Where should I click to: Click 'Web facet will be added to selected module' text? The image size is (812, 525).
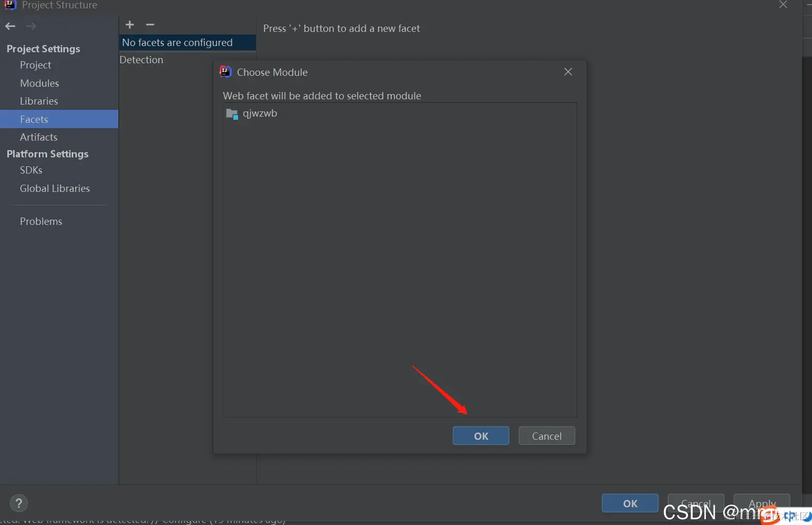(322, 96)
